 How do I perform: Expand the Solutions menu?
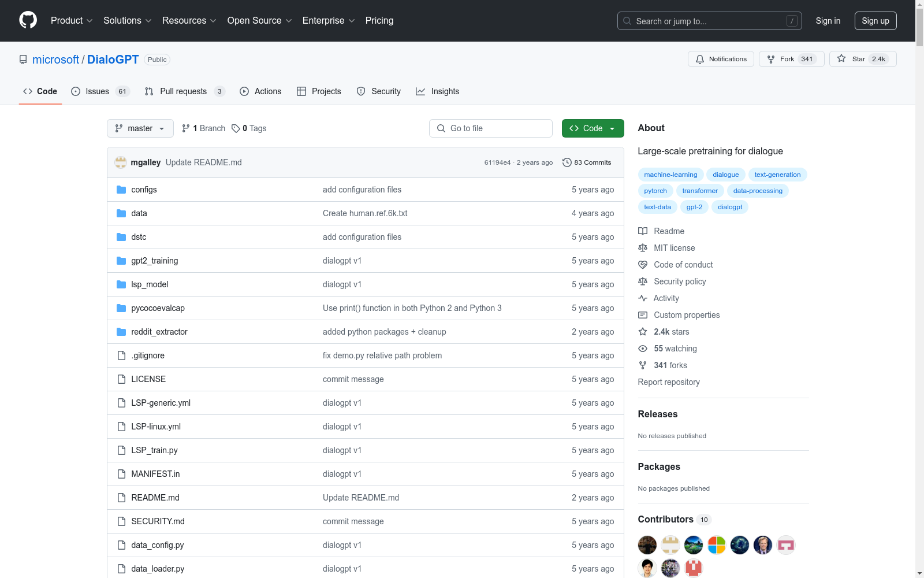click(x=128, y=21)
